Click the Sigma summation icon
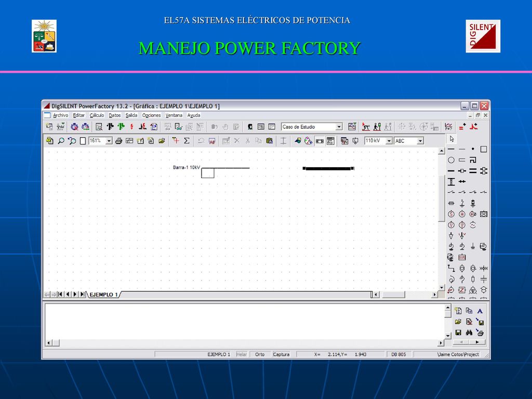Viewport: 532px width, 399px height. [x=187, y=141]
